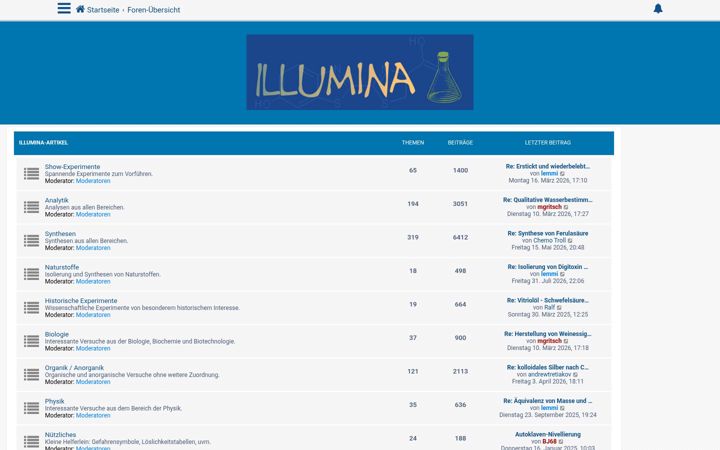The height and width of the screenshot is (450, 720).
Task: Click Moderatoren link under Biologie
Action: pyautogui.click(x=93, y=349)
